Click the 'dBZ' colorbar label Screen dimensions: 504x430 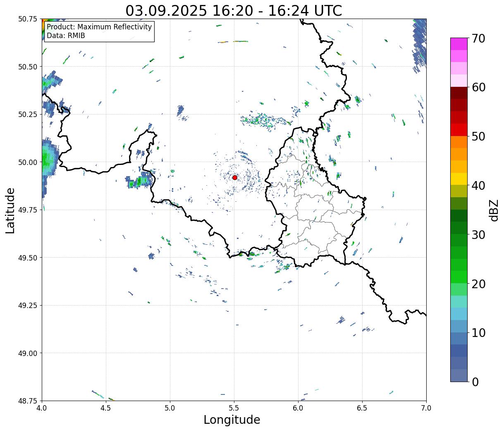click(x=494, y=210)
